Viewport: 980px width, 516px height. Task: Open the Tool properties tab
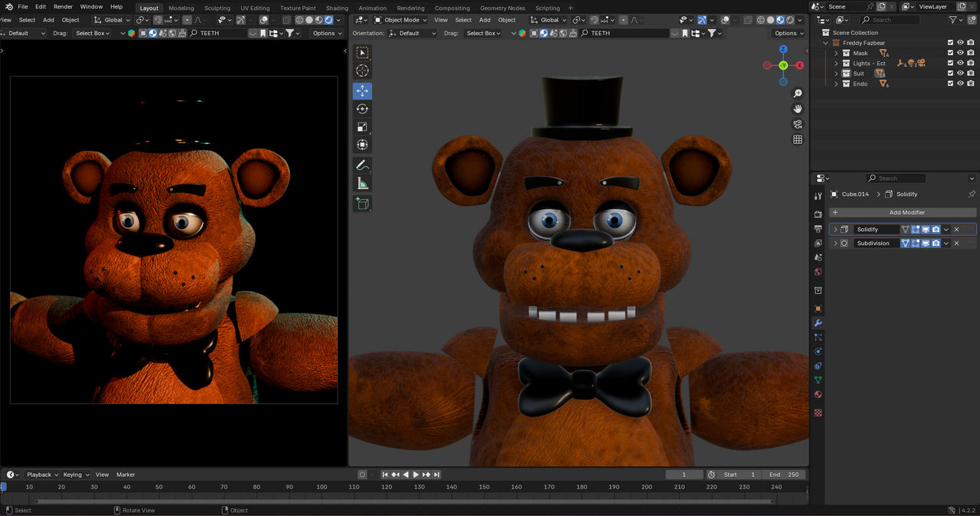[x=818, y=196]
